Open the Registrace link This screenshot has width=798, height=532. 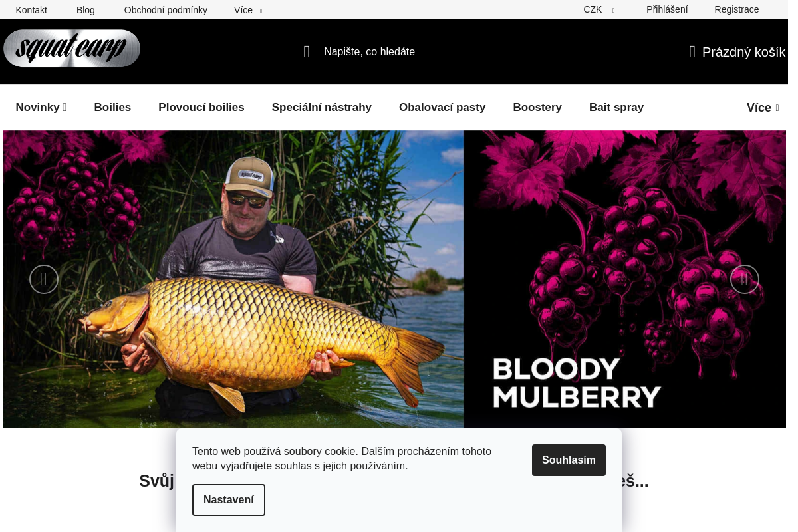pos(737,10)
